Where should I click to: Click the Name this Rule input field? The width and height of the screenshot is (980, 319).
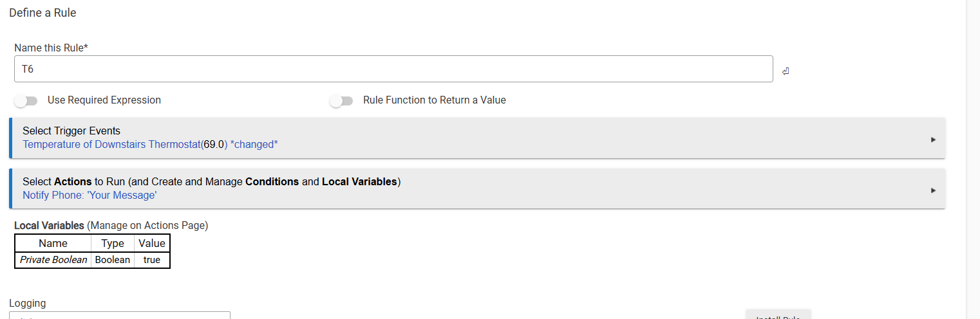[x=393, y=69]
